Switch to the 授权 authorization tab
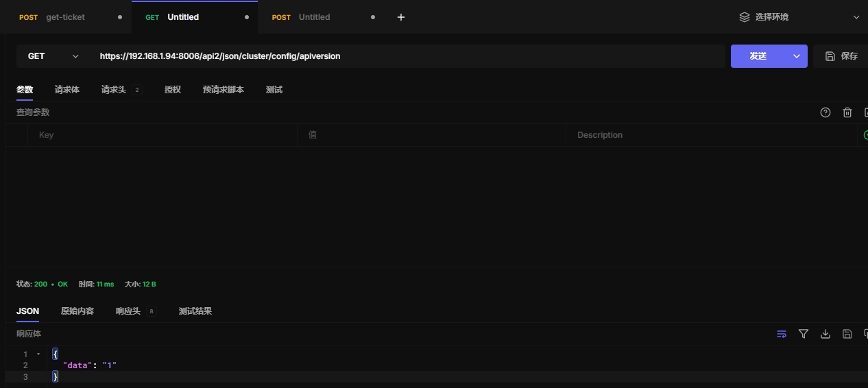The image size is (868, 388). click(173, 90)
